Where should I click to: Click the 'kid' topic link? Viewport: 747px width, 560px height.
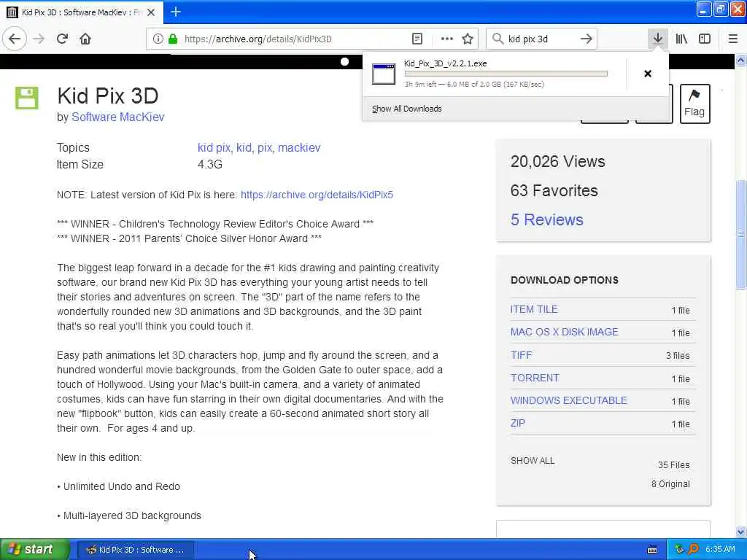(x=244, y=147)
